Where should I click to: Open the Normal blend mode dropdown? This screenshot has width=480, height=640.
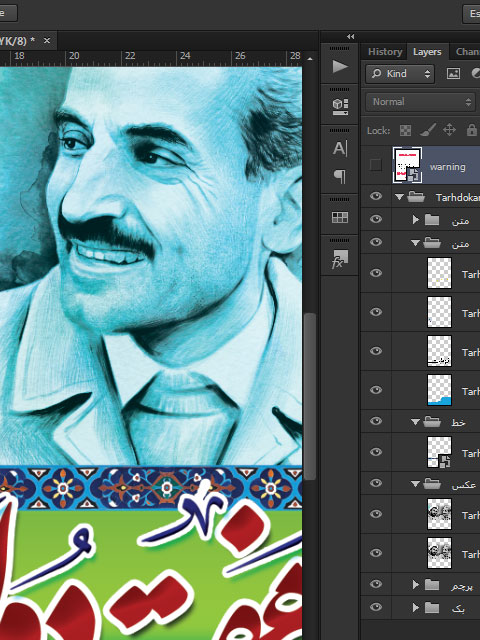coord(421,102)
